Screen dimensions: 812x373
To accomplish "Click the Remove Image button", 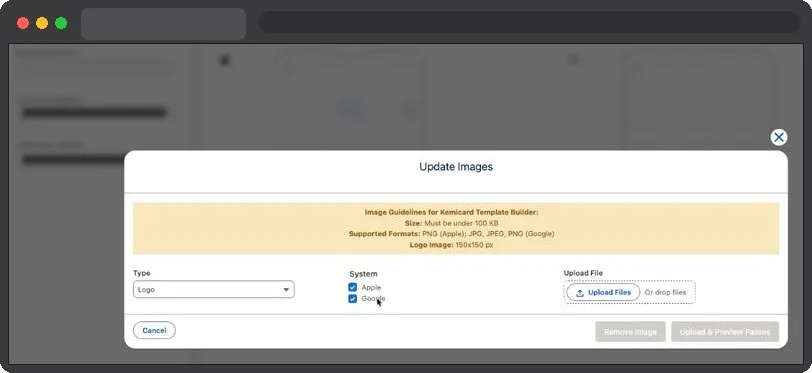I will (x=630, y=332).
